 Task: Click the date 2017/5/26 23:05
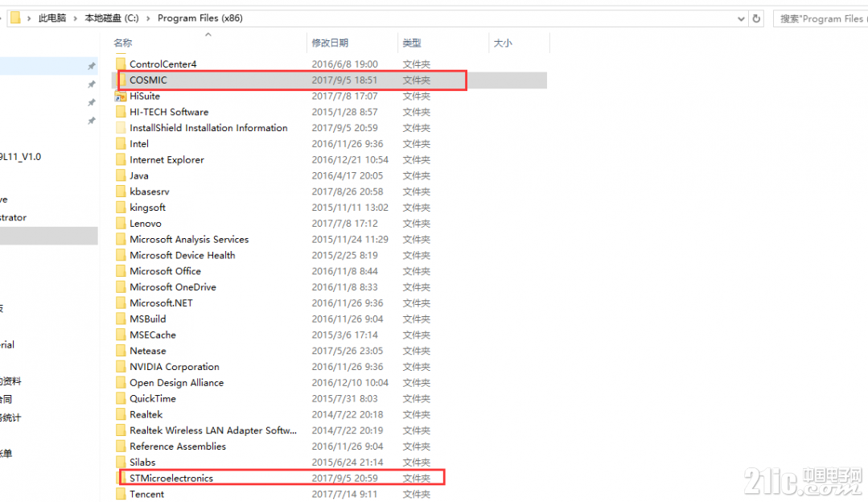click(x=347, y=351)
